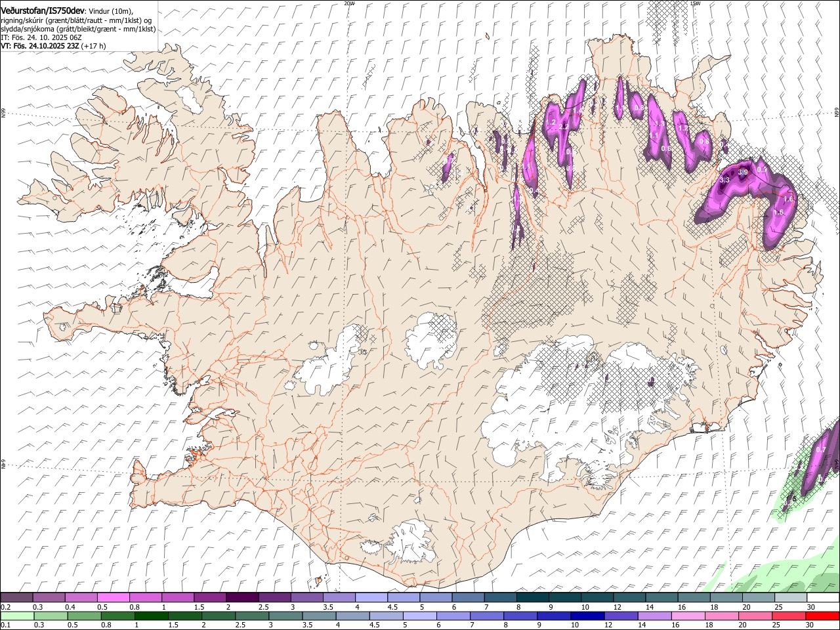
Task: Click the light pink rain swatch labeled 16
Action: click(688, 616)
